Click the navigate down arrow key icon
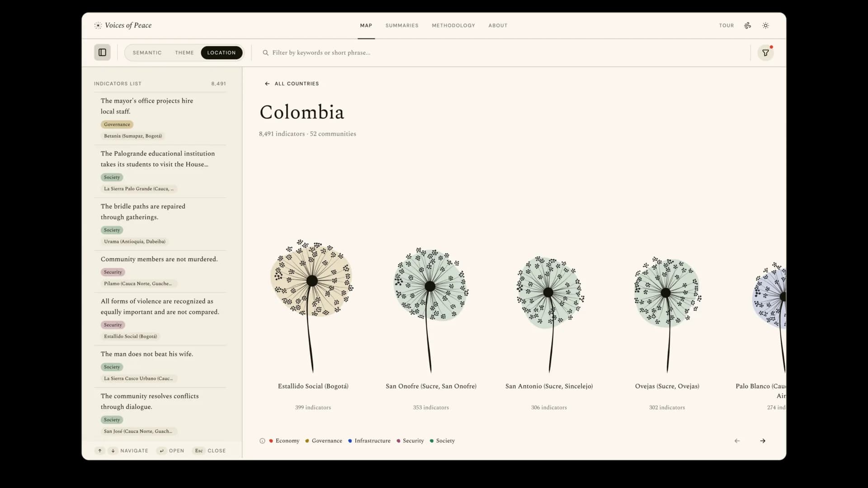 (113, 451)
